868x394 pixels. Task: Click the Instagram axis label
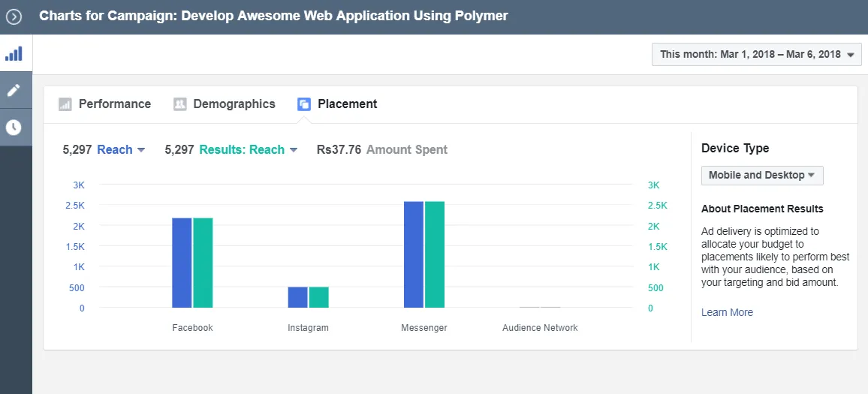(309, 328)
